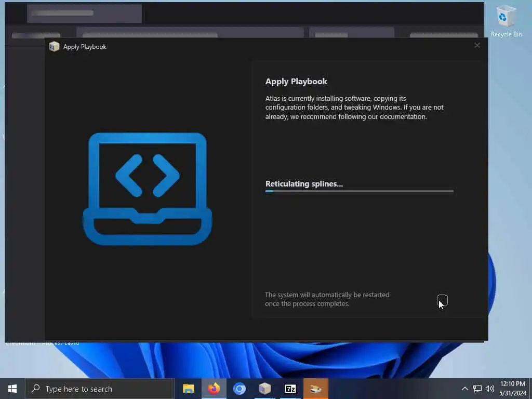
Task: Click the Apply Playbook title bar box icon
Action: point(54,46)
